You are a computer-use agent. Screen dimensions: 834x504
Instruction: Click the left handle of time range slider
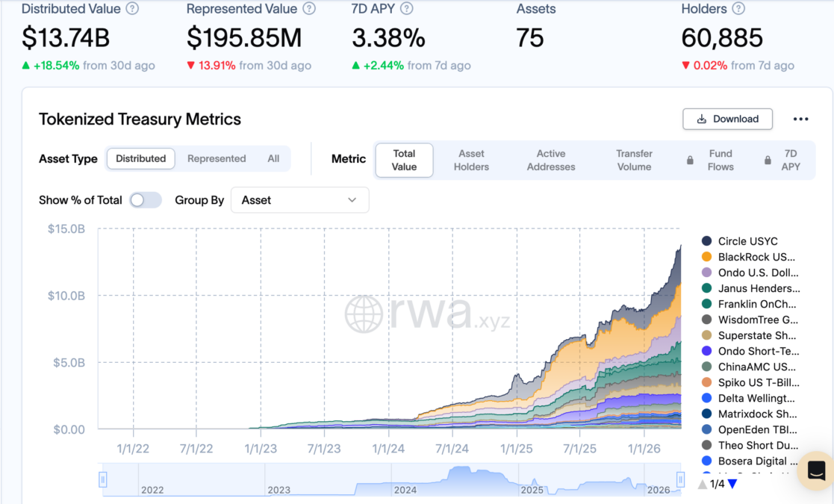click(104, 479)
